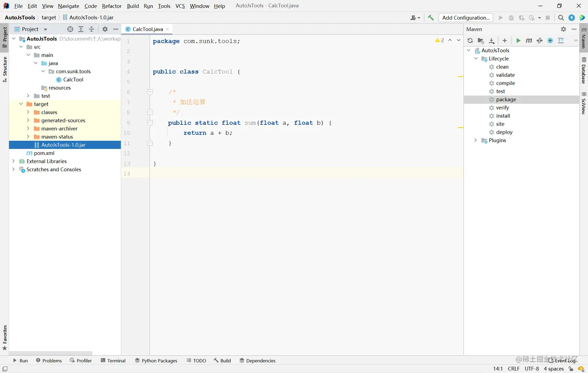588x373 pixels.
Task: Click Add Configuration... button
Action: pyautogui.click(x=466, y=18)
